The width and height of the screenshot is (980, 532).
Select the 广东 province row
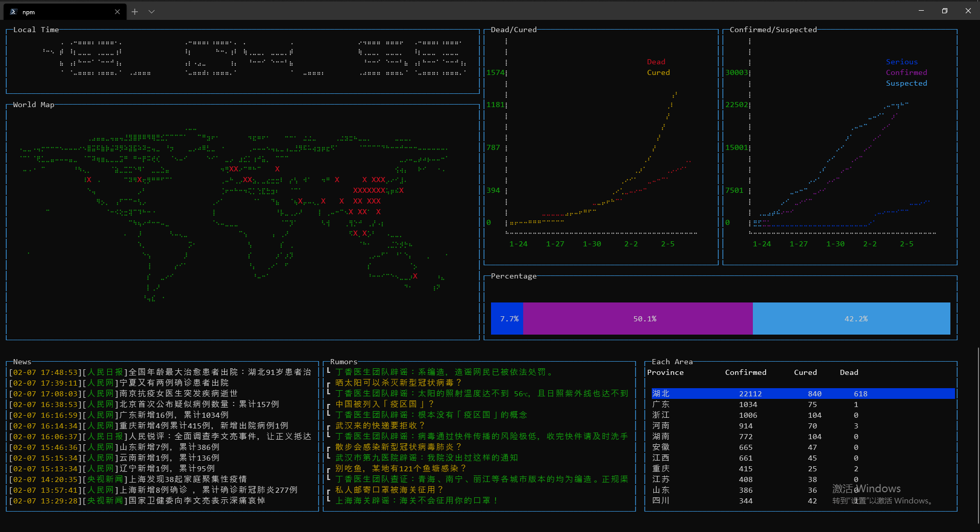803,404
